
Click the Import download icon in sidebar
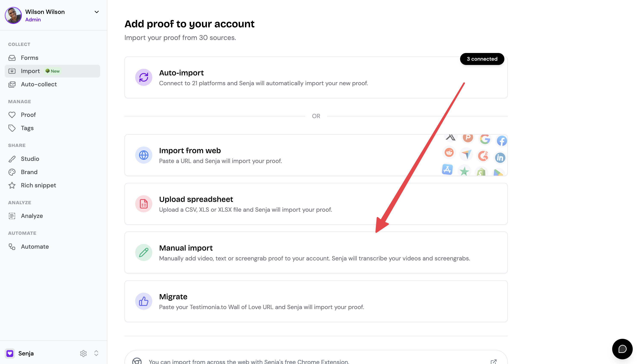[12, 71]
